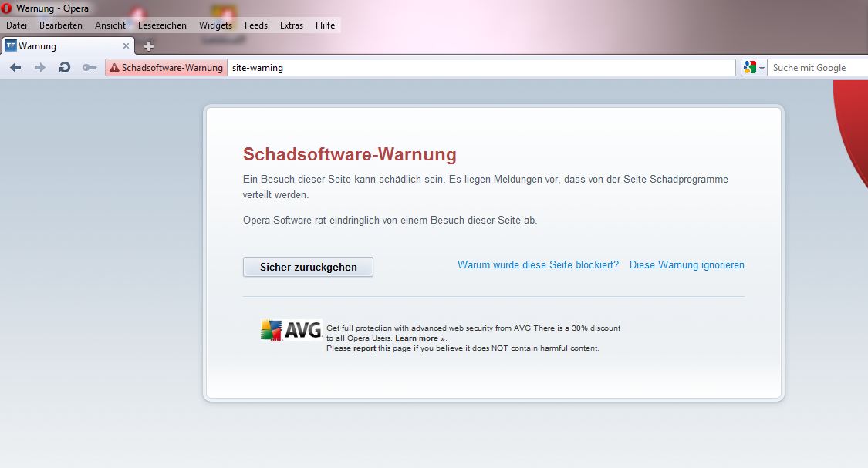Click the Opera icon in the title bar
The height and width of the screenshot is (468, 868).
7,8
